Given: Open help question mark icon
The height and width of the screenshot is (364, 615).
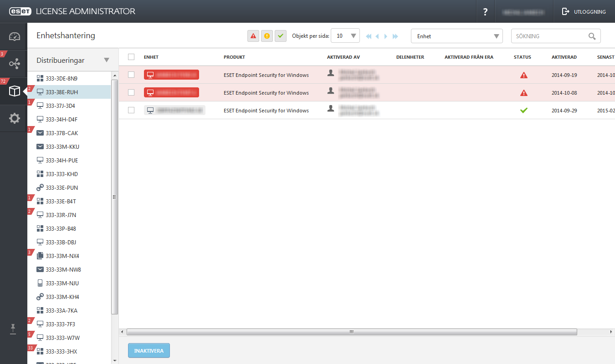Looking at the screenshot, I should click(x=486, y=11).
